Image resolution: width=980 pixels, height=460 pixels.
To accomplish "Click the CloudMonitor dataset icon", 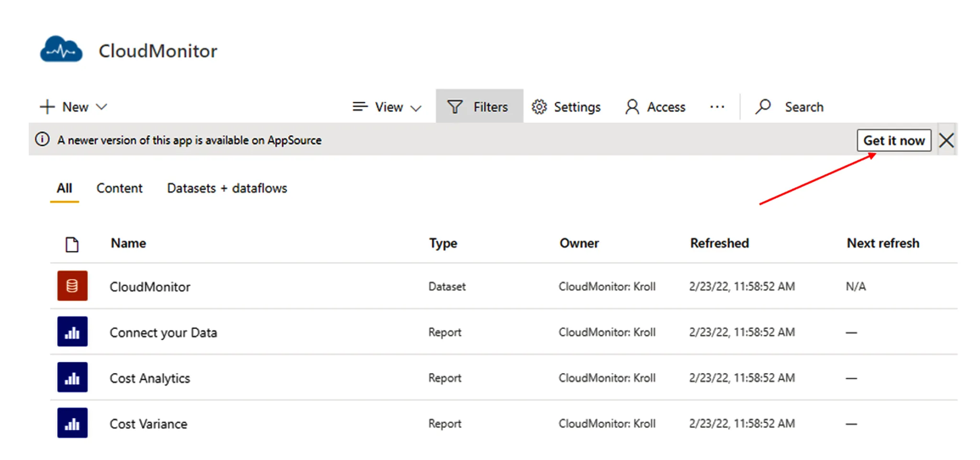I will point(72,286).
